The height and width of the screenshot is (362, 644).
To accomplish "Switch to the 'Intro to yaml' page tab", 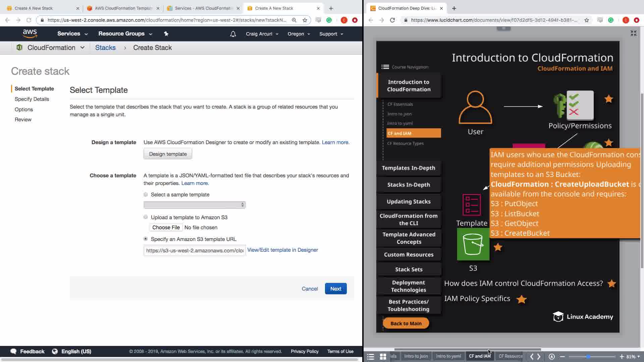I will 448,356.
